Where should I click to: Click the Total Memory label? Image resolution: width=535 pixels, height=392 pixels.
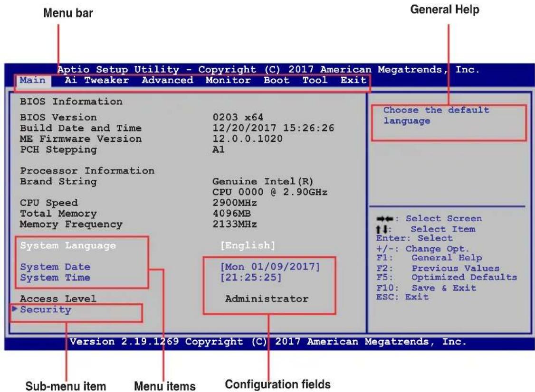(x=58, y=214)
